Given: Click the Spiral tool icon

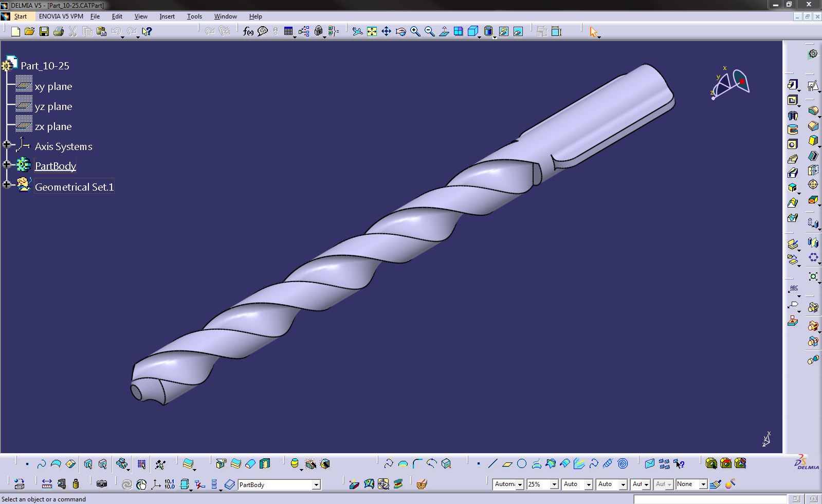Looking at the screenshot, I should (623, 464).
